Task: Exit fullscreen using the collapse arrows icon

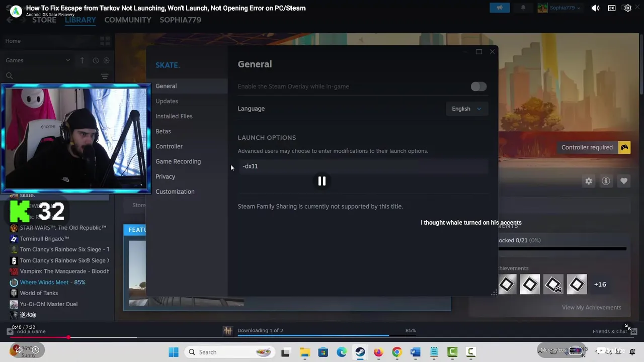Action: (627, 327)
